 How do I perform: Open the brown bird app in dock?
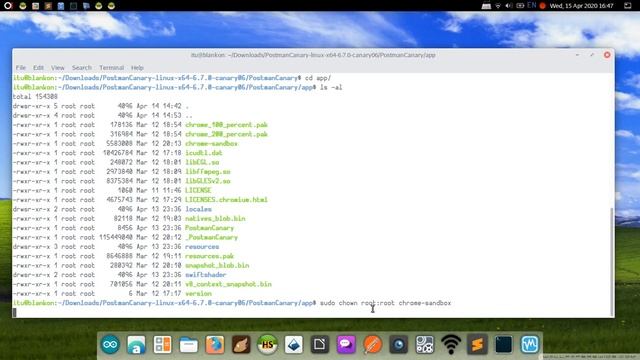pos(241,344)
